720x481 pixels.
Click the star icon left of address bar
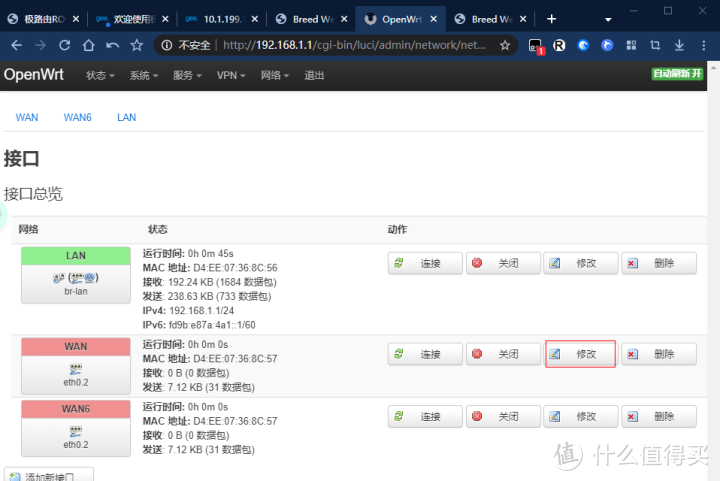click(x=136, y=45)
